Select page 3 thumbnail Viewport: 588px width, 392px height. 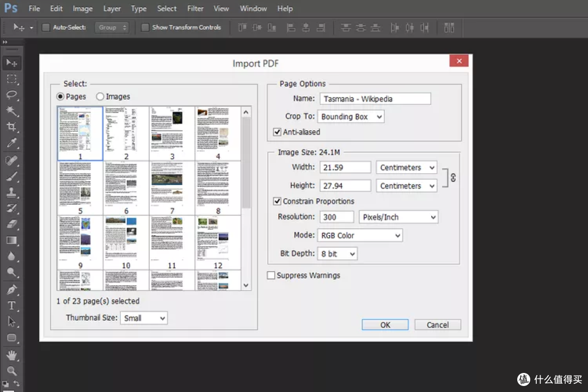coord(171,133)
